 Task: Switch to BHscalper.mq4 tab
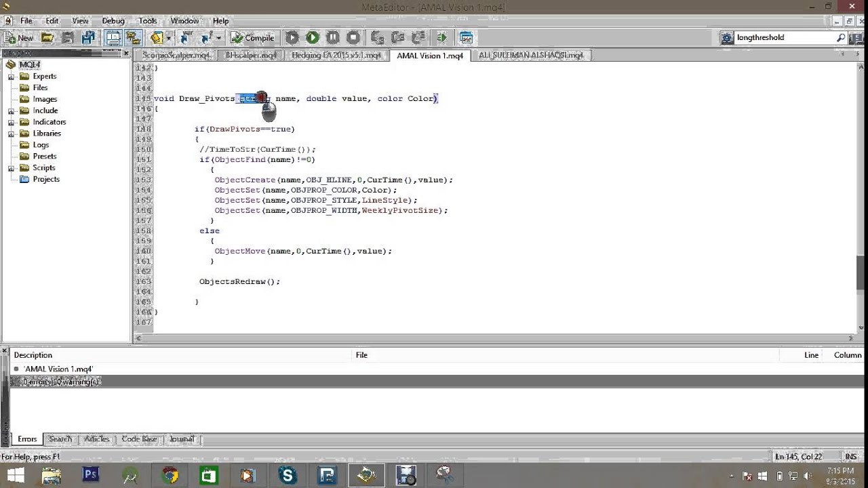click(251, 56)
